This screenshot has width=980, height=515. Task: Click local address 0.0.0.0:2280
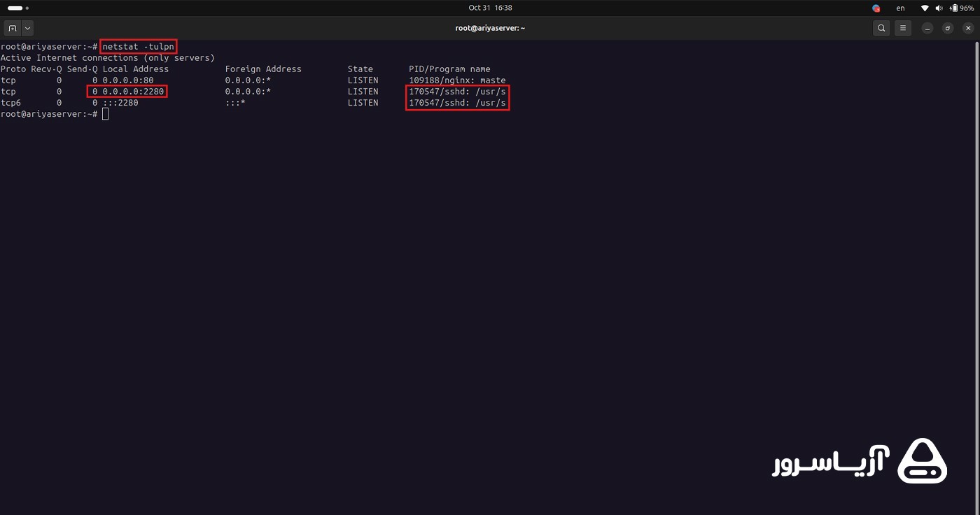pyautogui.click(x=133, y=91)
